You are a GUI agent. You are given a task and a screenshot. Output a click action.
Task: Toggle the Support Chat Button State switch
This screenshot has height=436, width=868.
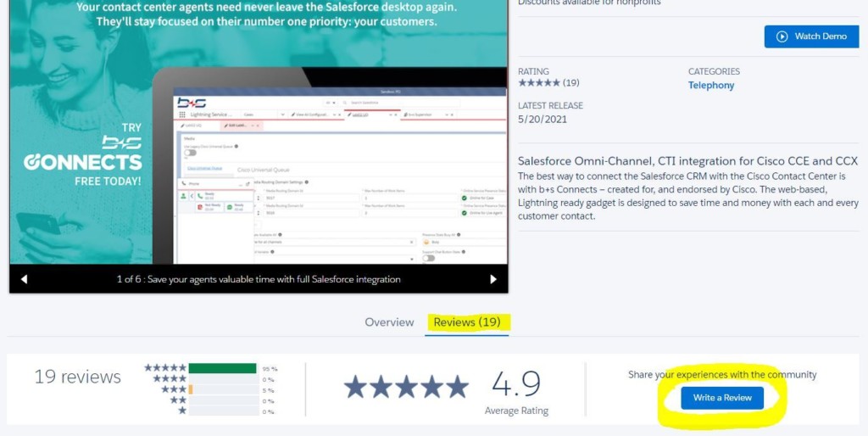pyautogui.click(x=429, y=258)
